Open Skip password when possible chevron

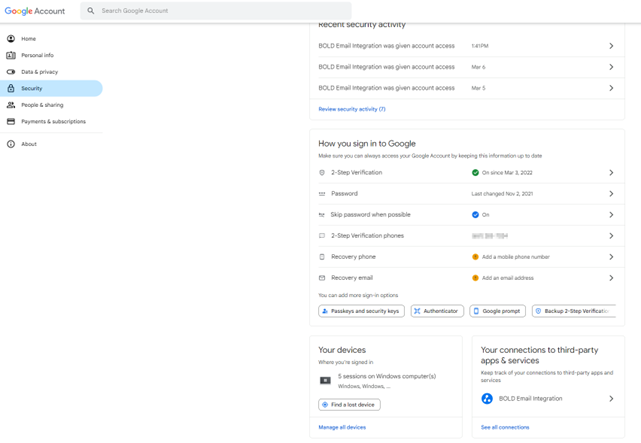[611, 215]
